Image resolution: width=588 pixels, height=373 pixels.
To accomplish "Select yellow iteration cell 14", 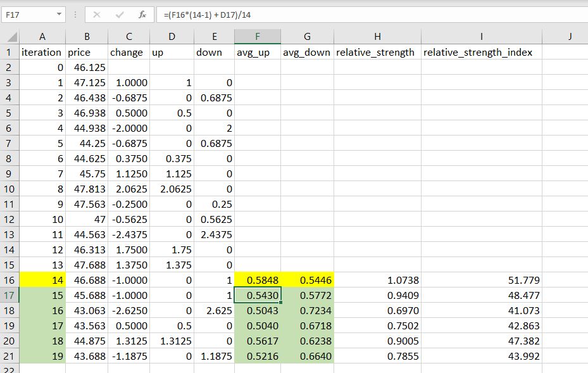I will click(x=42, y=280).
